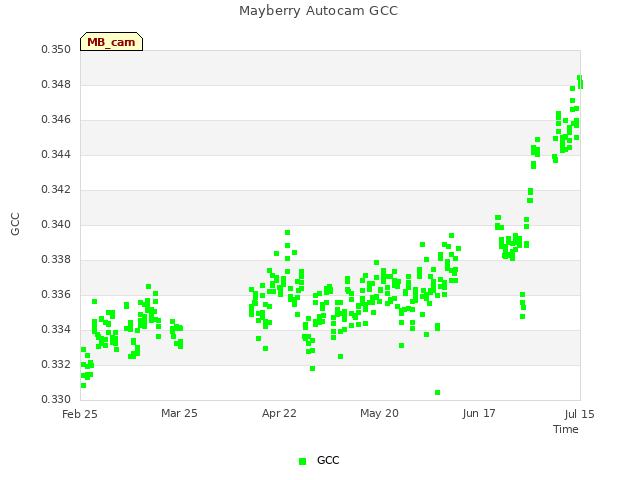This screenshot has width=640, height=480.
Task: Click the lowest outlier point near 0.3304
Action: click(x=438, y=393)
